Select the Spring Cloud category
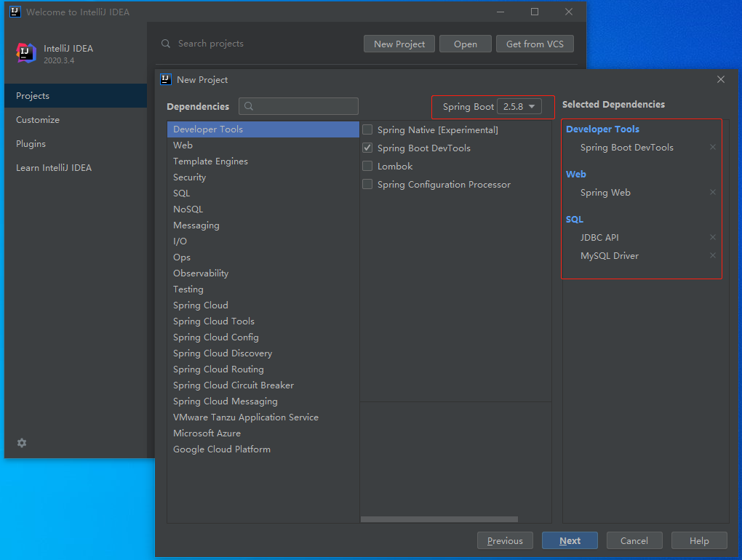The width and height of the screenshot is (742, 560). 263,305
